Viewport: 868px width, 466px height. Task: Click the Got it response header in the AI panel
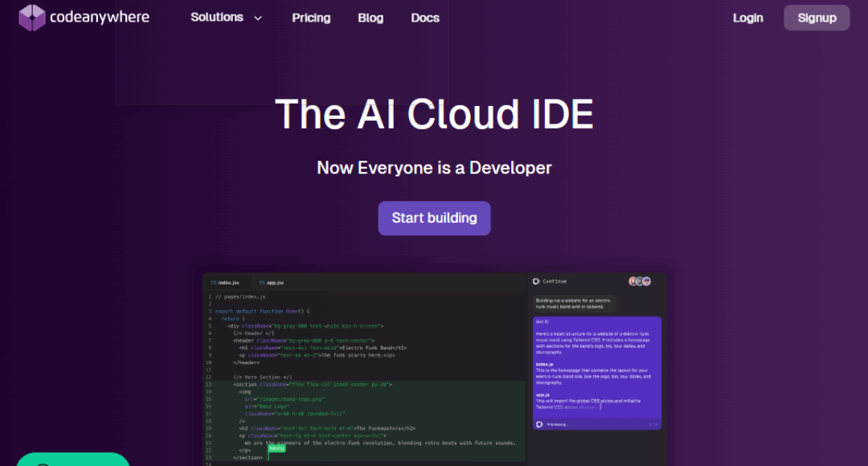542,321
